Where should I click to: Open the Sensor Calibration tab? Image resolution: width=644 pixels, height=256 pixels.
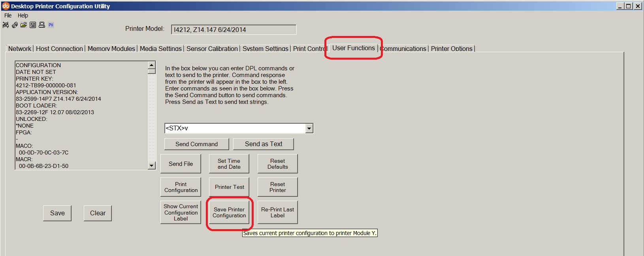[212, 49]
